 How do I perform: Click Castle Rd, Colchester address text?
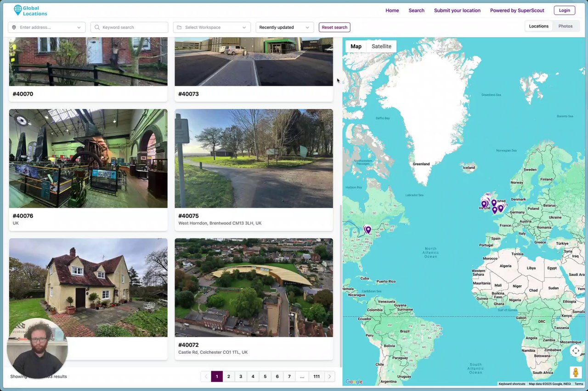(x=213, y=352)
